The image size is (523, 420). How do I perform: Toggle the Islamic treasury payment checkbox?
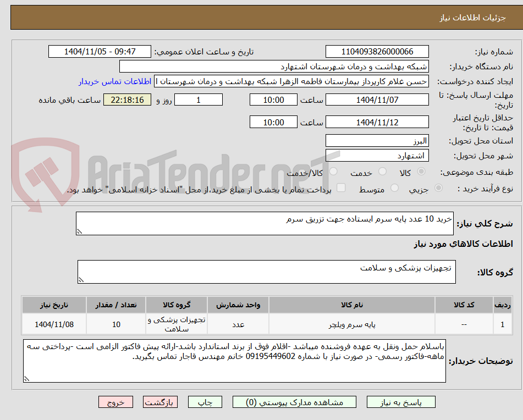[341, 187]
